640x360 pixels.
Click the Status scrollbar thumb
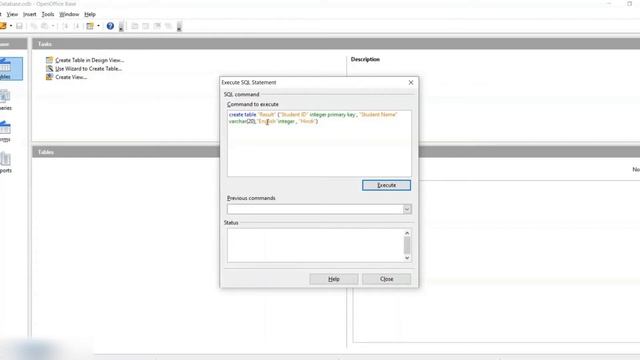407,245
